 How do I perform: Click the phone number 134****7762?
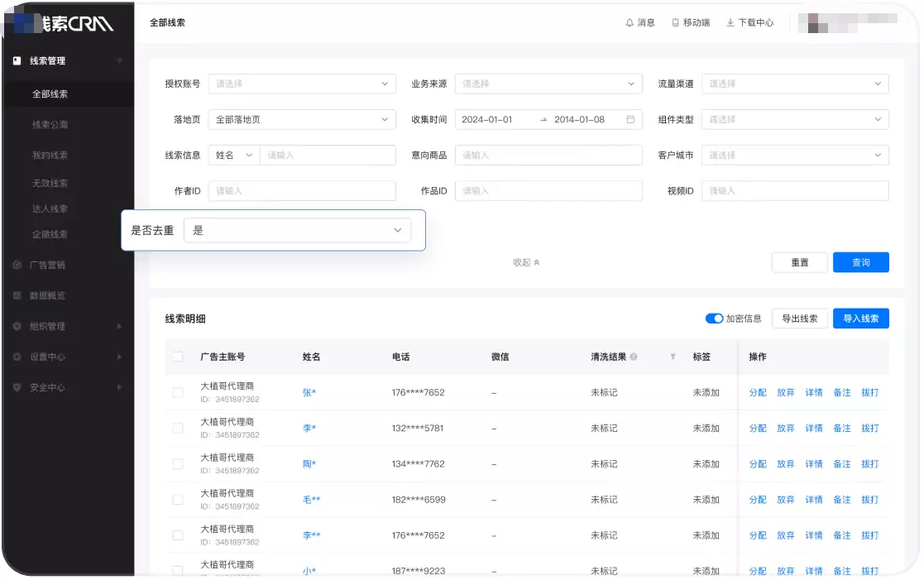tap(418, 464)
